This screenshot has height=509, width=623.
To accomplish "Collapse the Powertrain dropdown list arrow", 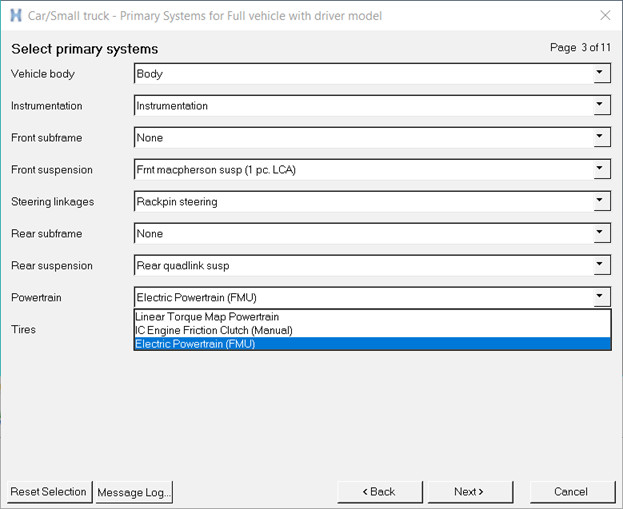I will pos(600,297).
